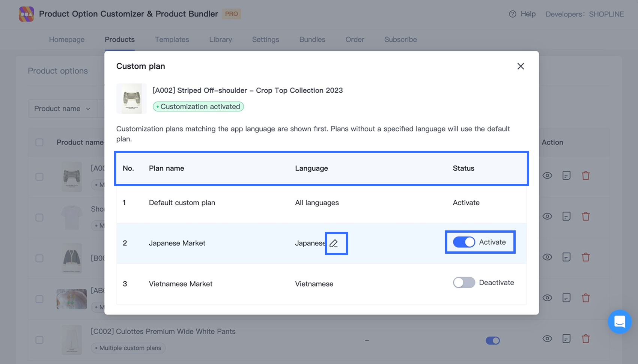The image size is (638, 364).
Task: Open the chat support bubble
Action: (619, 322)
